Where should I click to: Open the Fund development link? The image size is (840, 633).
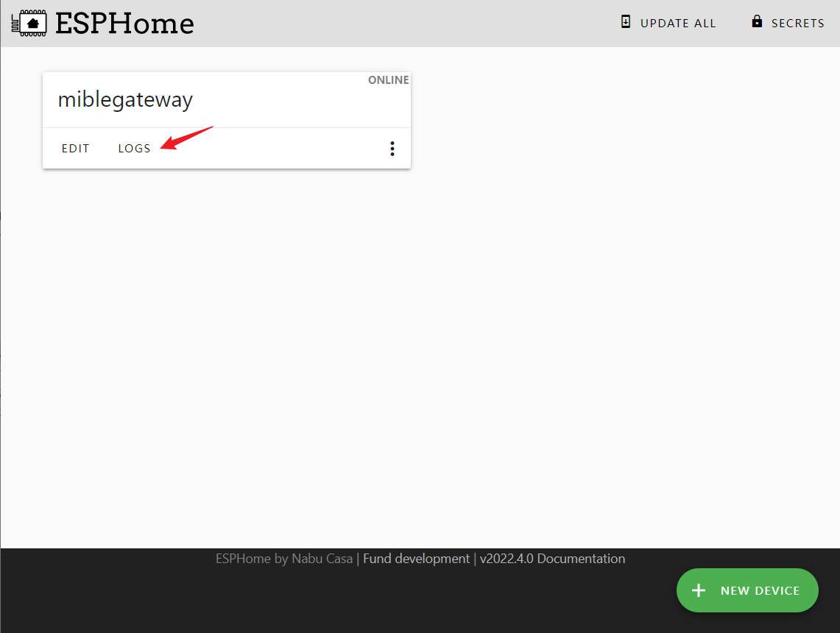click(x=416, y=559)
